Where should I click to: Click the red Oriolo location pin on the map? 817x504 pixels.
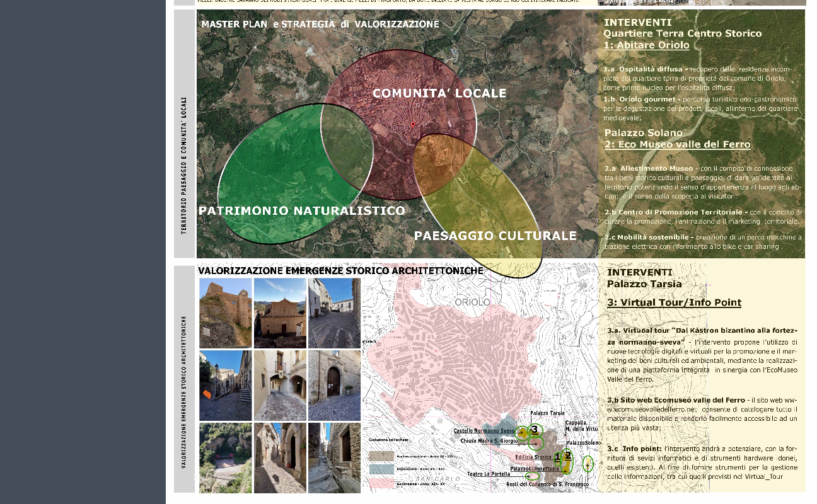(413, 124)
